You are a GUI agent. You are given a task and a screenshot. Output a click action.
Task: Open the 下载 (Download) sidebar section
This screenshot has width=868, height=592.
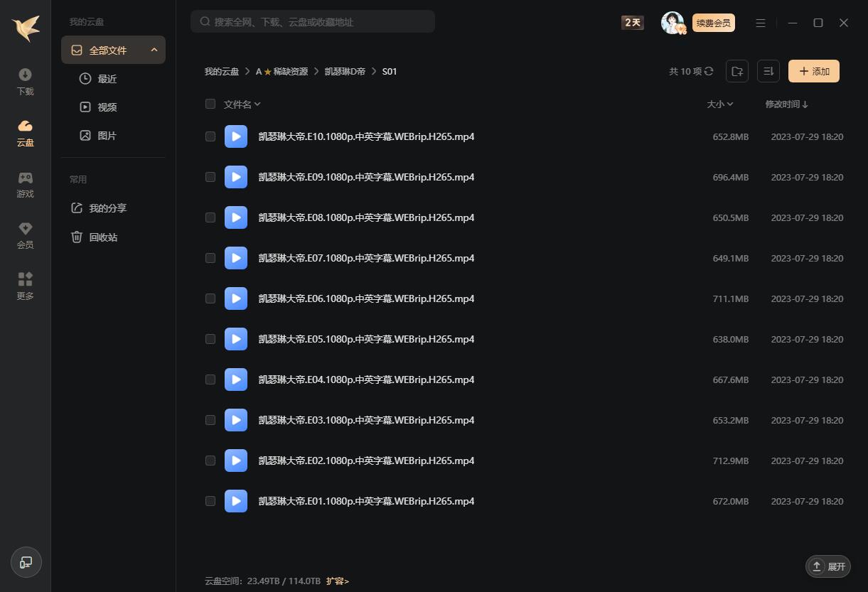click(25, 82)
